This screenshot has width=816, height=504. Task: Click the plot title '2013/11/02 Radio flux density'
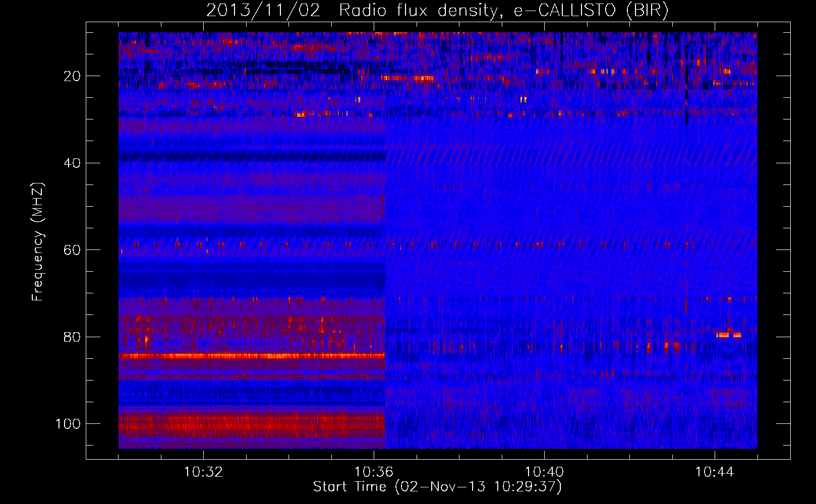coord(437,10)
